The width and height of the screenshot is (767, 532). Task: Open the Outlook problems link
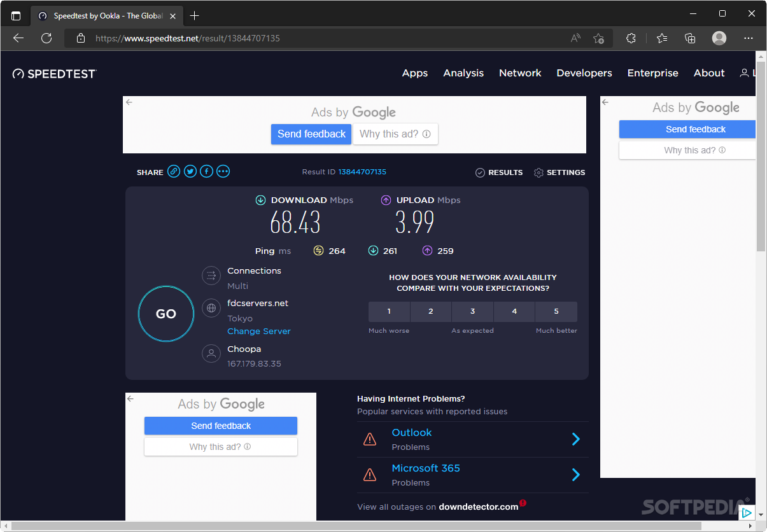click(x=412, y=432)
